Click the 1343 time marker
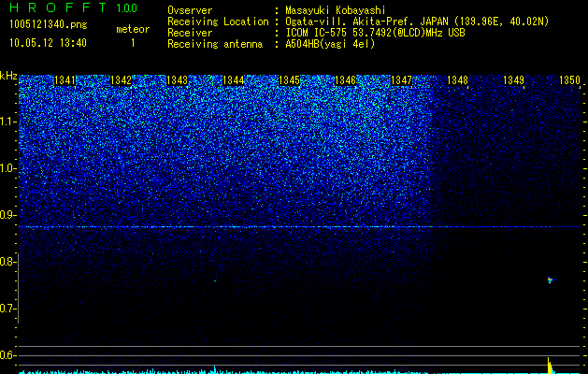The image size is (588, 374). pyautogui.click(x=177, y=80)
